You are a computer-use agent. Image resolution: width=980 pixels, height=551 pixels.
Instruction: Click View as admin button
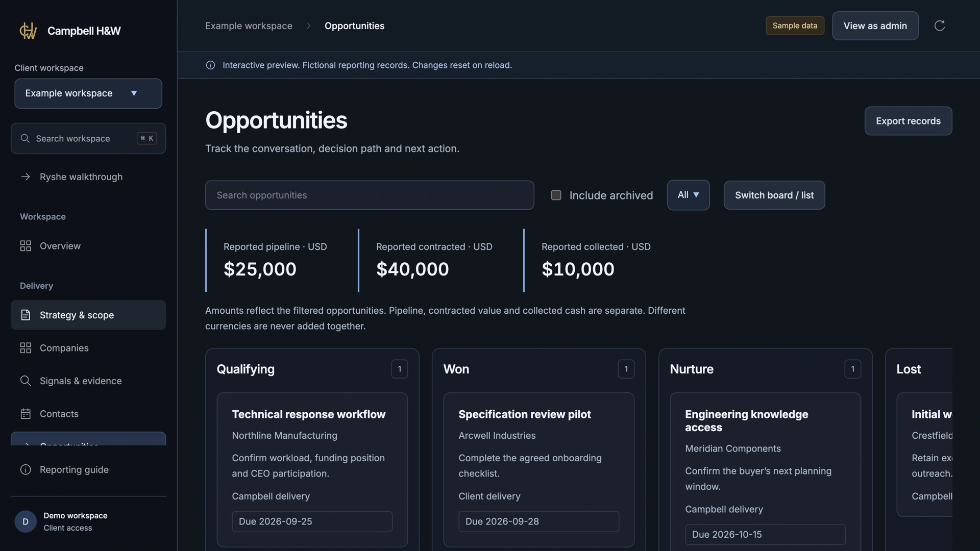[x=875, y=26]
